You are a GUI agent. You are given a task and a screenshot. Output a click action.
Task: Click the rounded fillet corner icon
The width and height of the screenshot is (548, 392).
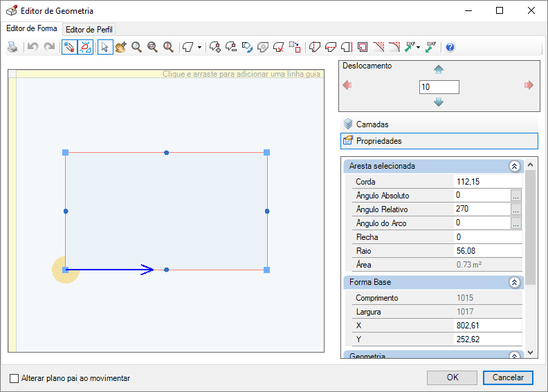(x=394, y=47)
